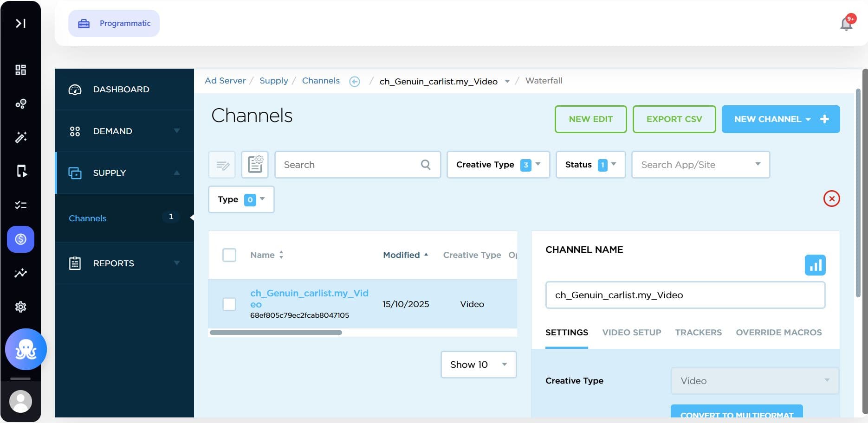868x423 pixels.
Task: Open the checklist icon in left rail
Action: click(x=20, y=205)
